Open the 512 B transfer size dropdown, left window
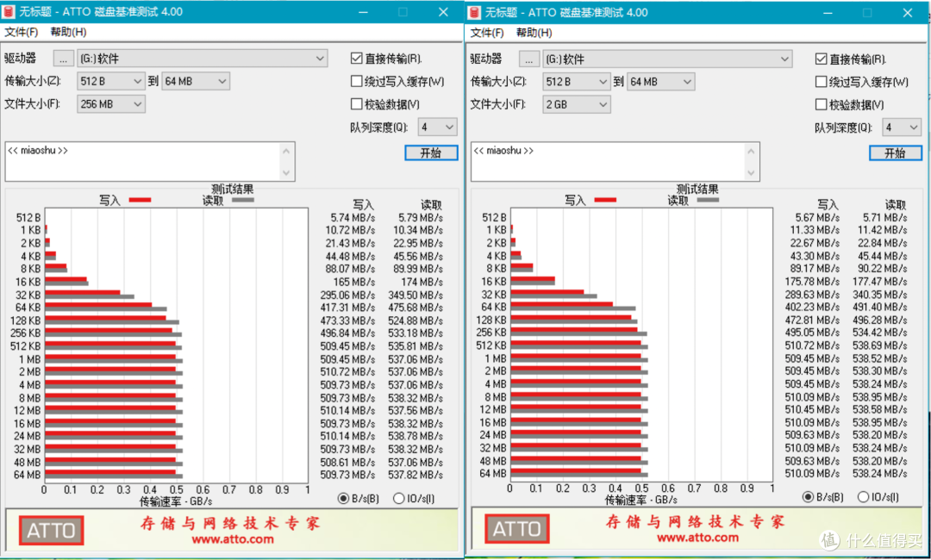The image size is (931, 560). (111, 81)
